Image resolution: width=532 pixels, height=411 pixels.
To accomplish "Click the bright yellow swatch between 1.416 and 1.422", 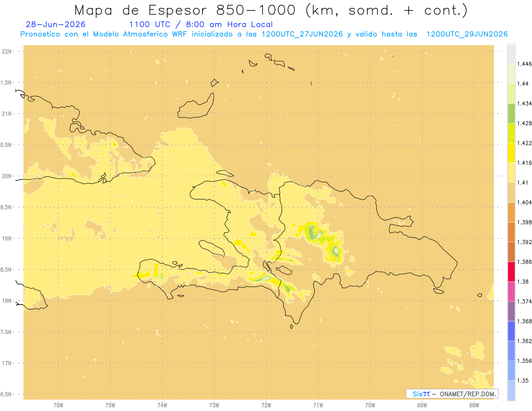I will coord(511,153).
